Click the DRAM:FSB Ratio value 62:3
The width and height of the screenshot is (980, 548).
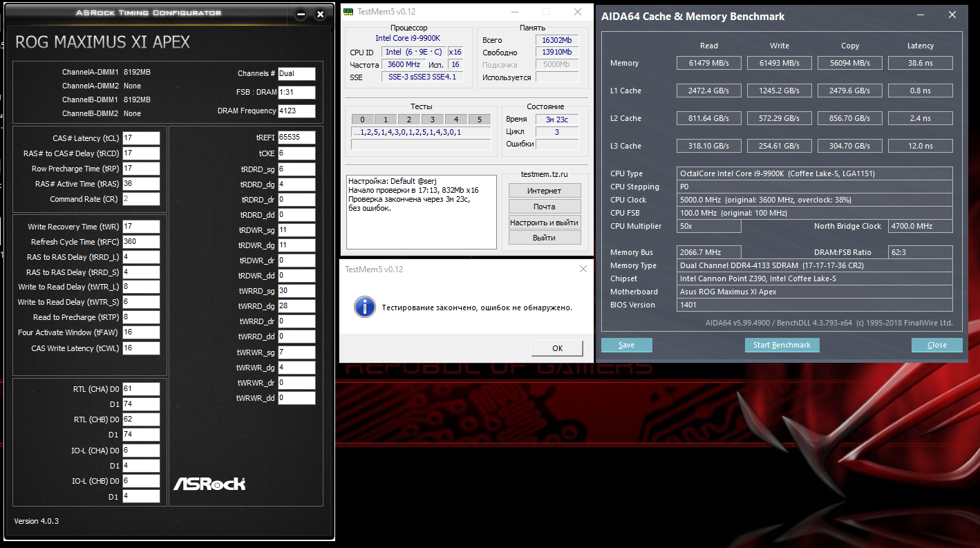point(921,252)
